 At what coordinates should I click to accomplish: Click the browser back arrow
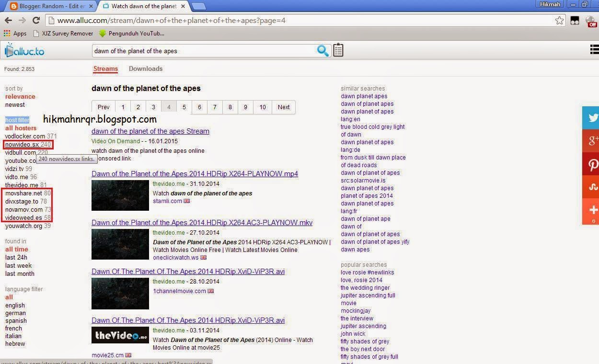[x=8, y=20]
